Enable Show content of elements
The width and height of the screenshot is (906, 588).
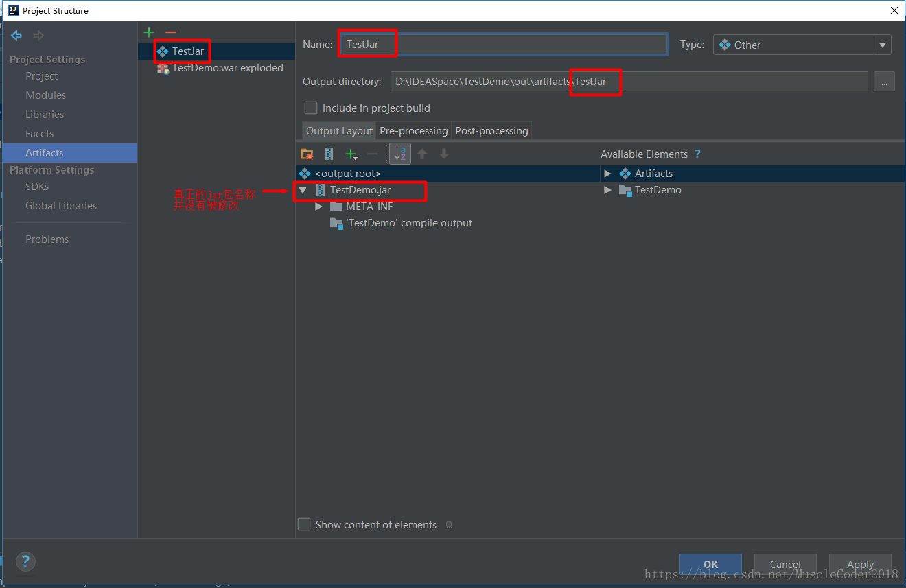304,525
